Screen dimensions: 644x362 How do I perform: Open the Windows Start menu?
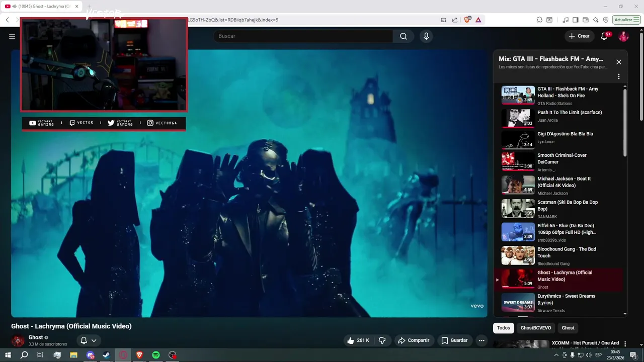pyautogui.click(x=8, y=355)
